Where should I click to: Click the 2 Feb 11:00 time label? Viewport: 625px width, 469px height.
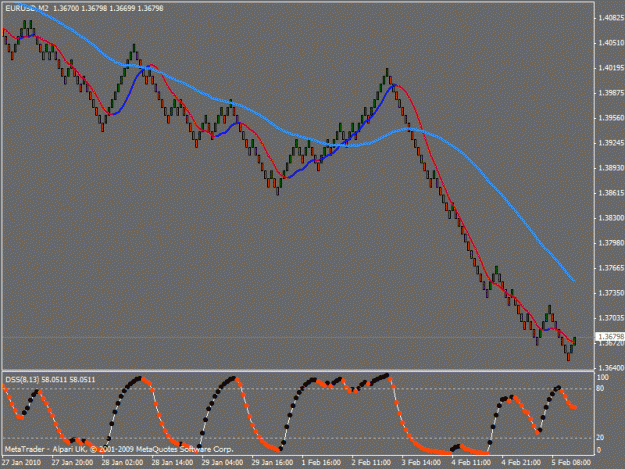point(371,463)
